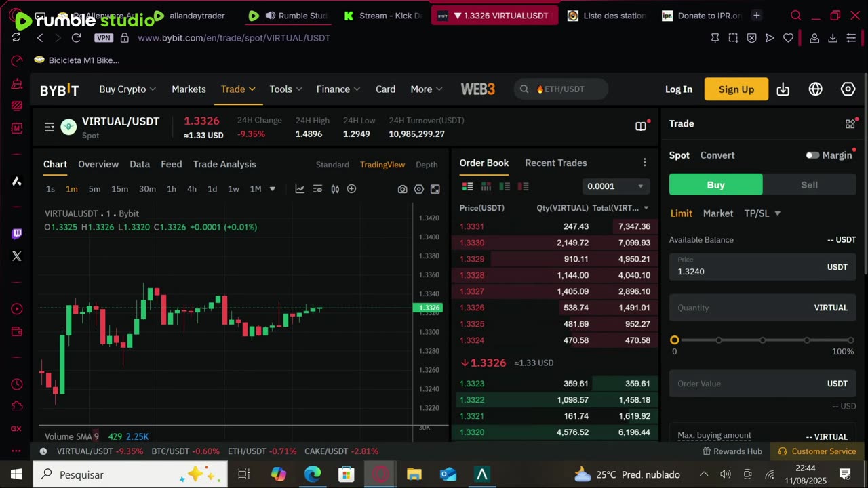
Task: Open Microsoft Edge from taskbar
Action: click(x=313, y=474)
